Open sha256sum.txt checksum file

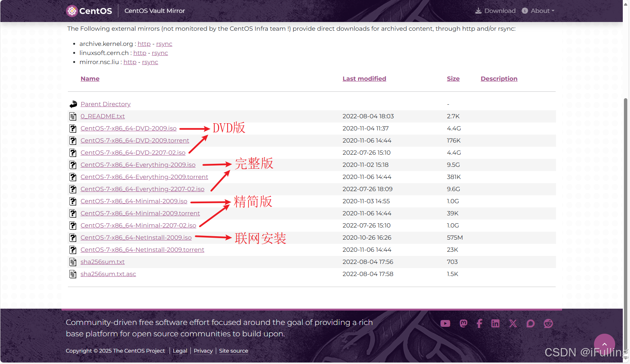coord(102,262)
